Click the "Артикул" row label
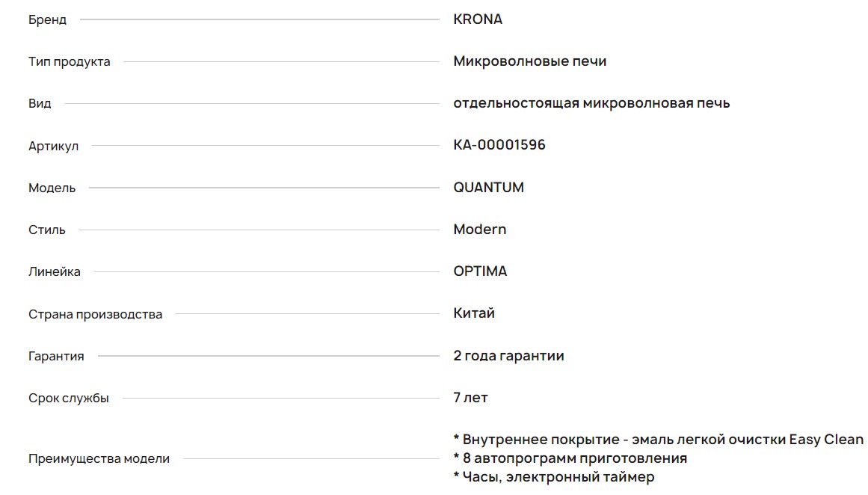Image resolution: width=868 pixels, height=495 pixels. tap(53, 147)
